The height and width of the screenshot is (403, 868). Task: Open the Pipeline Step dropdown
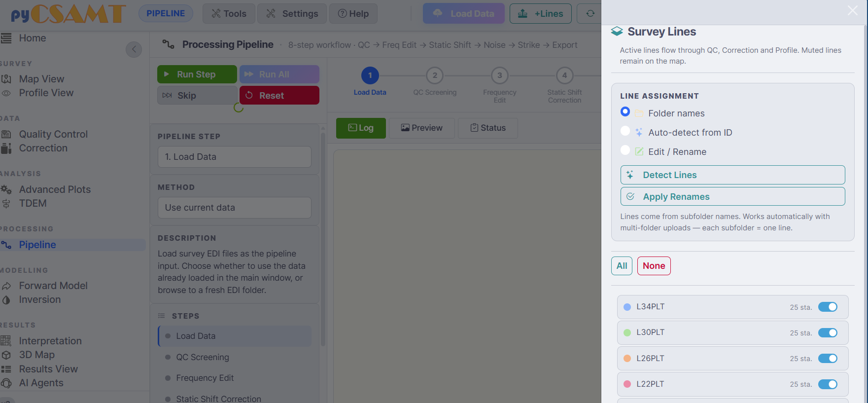(x=235, y=157)
